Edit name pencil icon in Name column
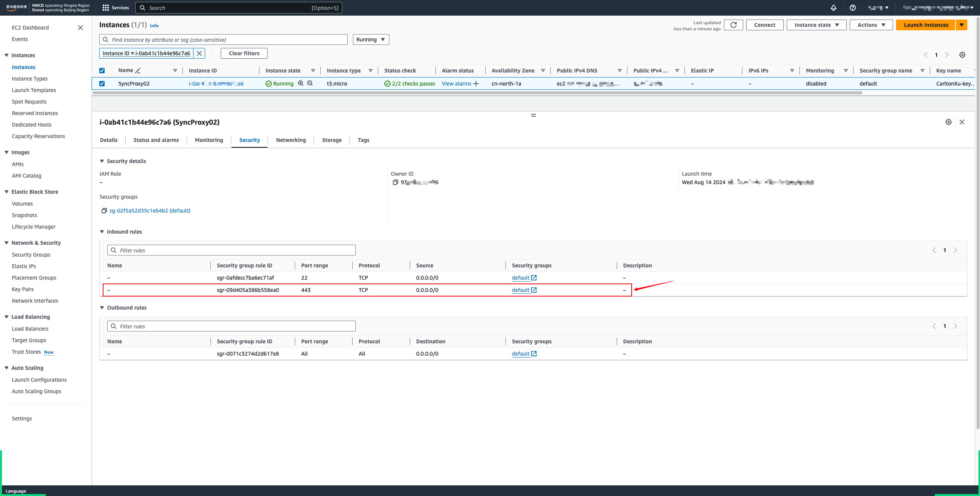This screenshot has width=980, height=496. 138,71
